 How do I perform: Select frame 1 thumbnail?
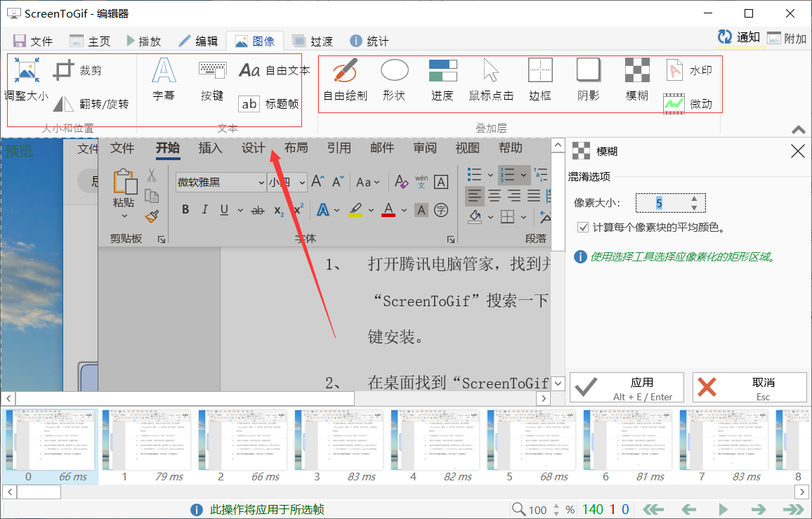[147, 447]
